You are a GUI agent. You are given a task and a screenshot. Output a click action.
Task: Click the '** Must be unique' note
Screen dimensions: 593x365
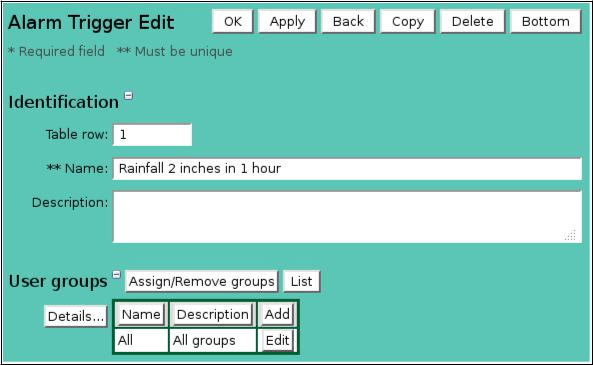coord(174,51)
